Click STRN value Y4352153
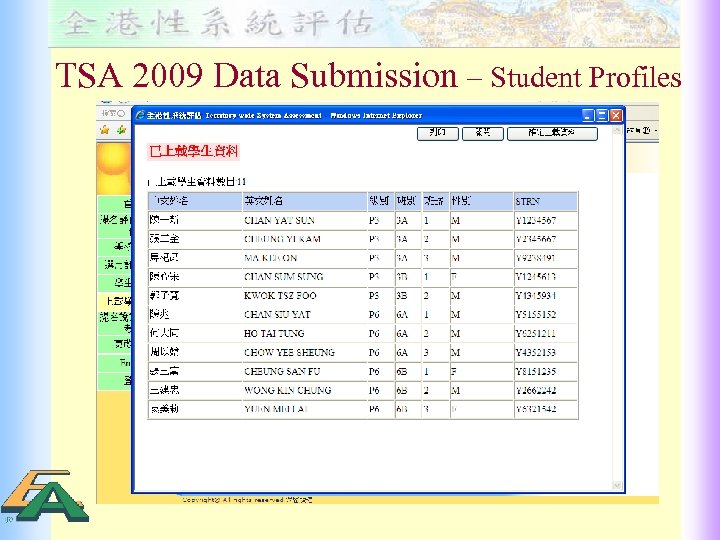720x540 pixels. coord(536,352)
